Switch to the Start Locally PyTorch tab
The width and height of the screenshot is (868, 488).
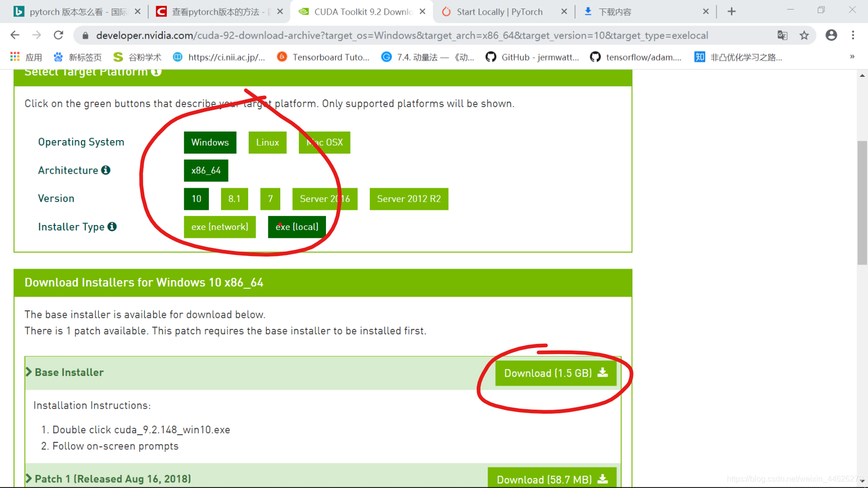click(504, 12)
